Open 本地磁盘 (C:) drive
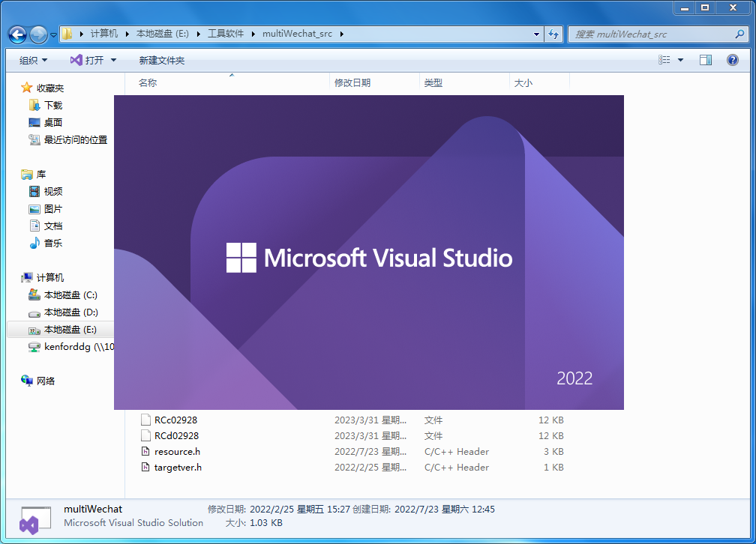 [70, 295]
